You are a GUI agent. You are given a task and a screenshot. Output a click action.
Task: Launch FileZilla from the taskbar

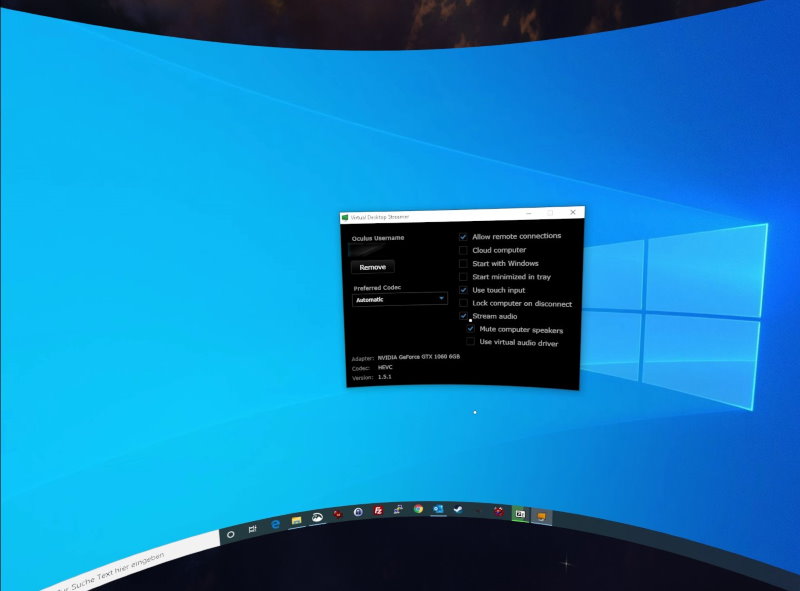click(x=378, y=510)
